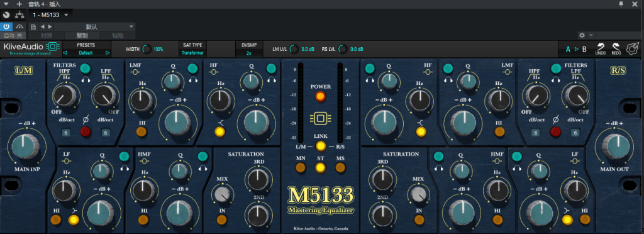Select MN mono mode
The image size is (644, 234).
(301, 167)
